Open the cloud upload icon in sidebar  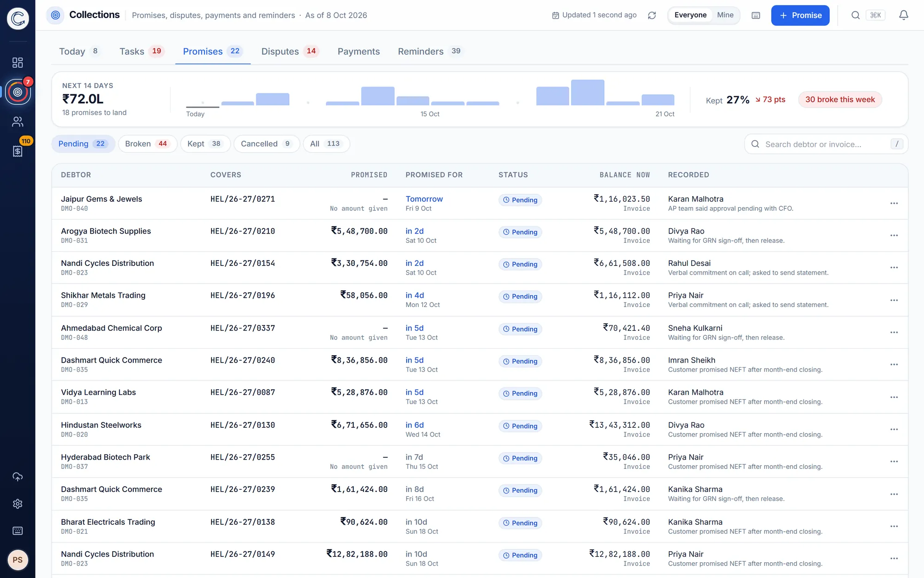pyautogui.click(x=18, y=477)
